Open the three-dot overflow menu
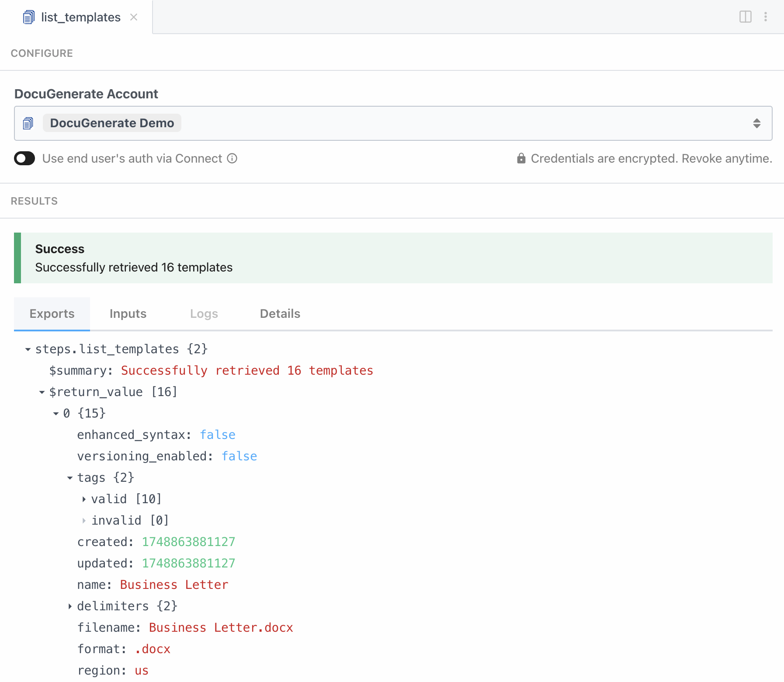Image resolution: width=784 pixels, height=682 pixels. [766, 17]
